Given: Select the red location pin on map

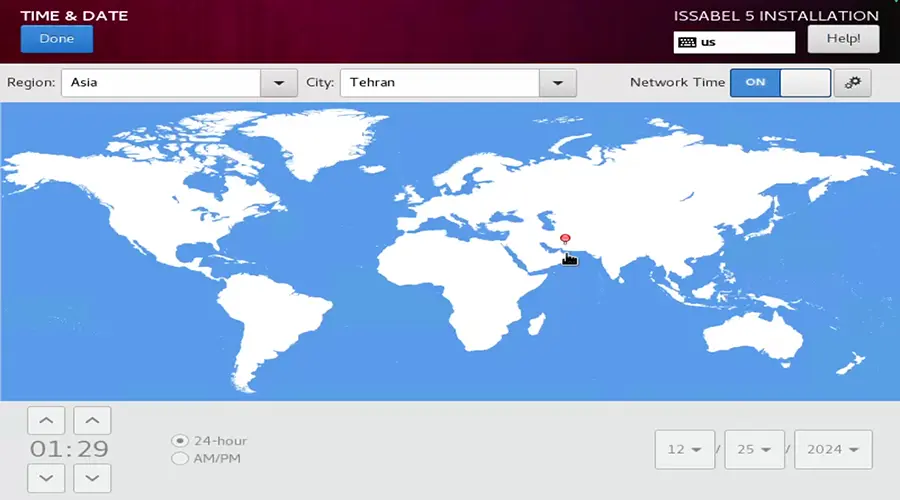Looking at the screenshot, I should click(x=565, y=239).
